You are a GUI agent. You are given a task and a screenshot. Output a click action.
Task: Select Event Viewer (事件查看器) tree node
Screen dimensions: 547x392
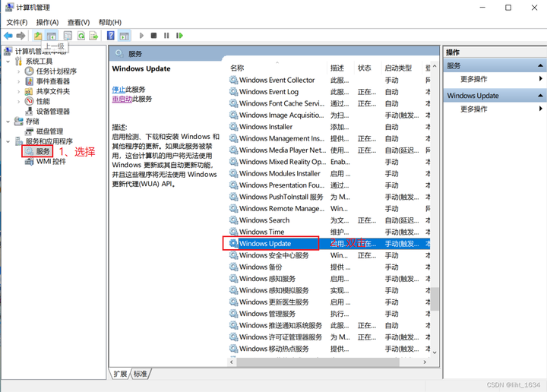[52, 81]
